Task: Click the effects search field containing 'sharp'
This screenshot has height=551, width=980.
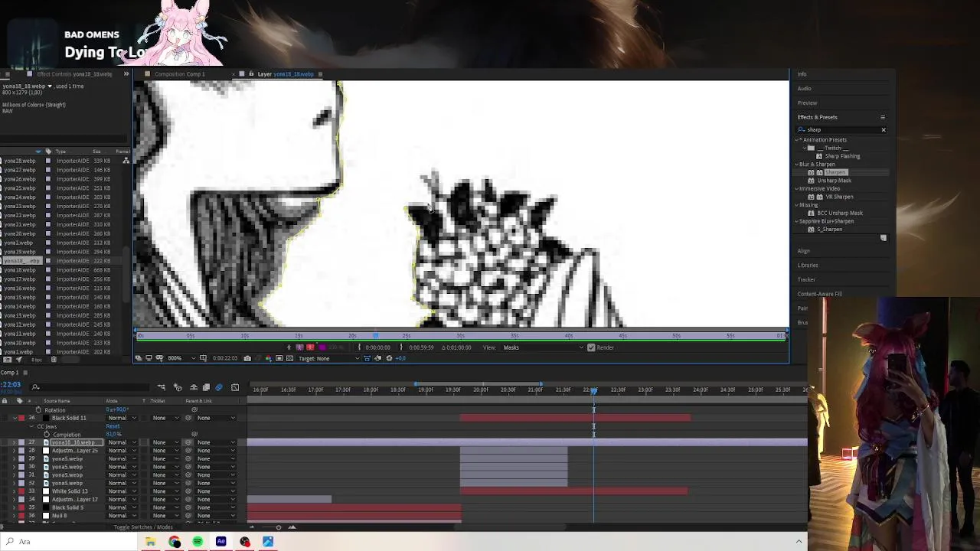Action: (x=841, y=130)
